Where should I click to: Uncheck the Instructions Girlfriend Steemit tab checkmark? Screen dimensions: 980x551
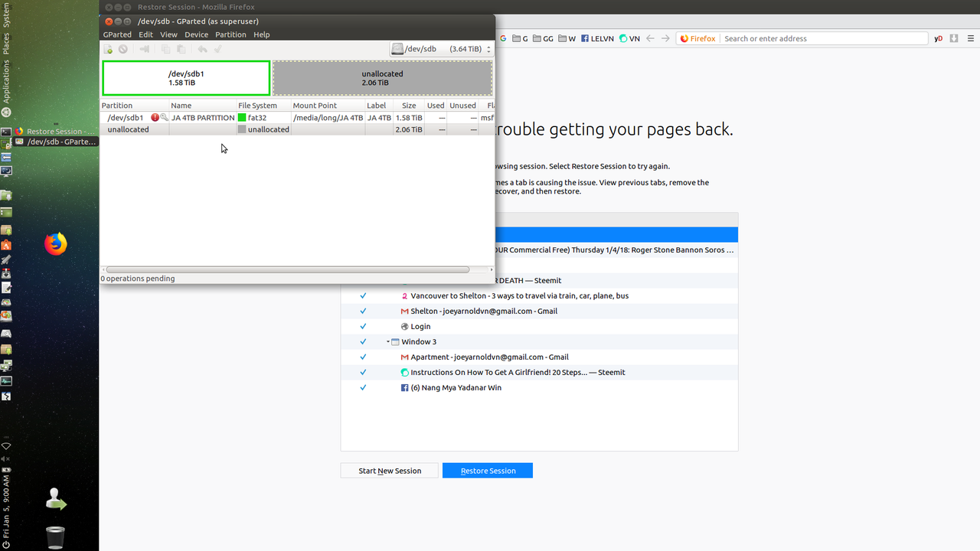tap(363, 372)
